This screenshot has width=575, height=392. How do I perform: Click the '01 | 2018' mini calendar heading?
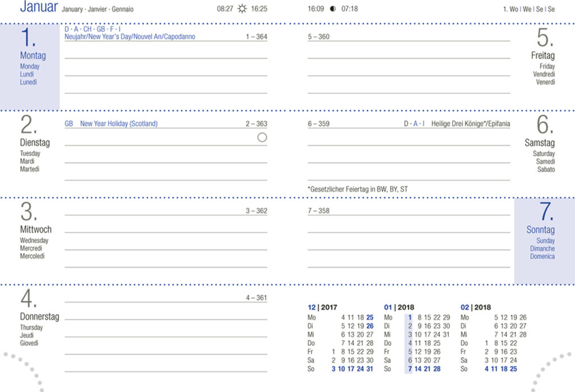pyautogui.click(x=399, y=307)
